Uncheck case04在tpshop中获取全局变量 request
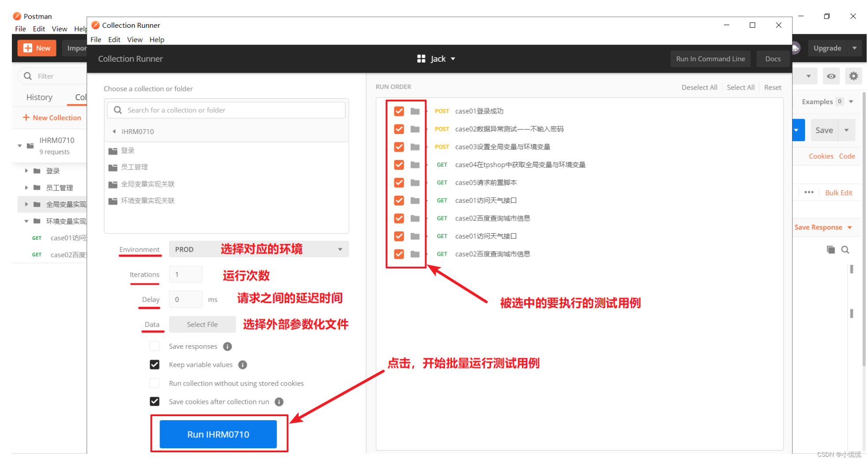 [x=399, y=164]
